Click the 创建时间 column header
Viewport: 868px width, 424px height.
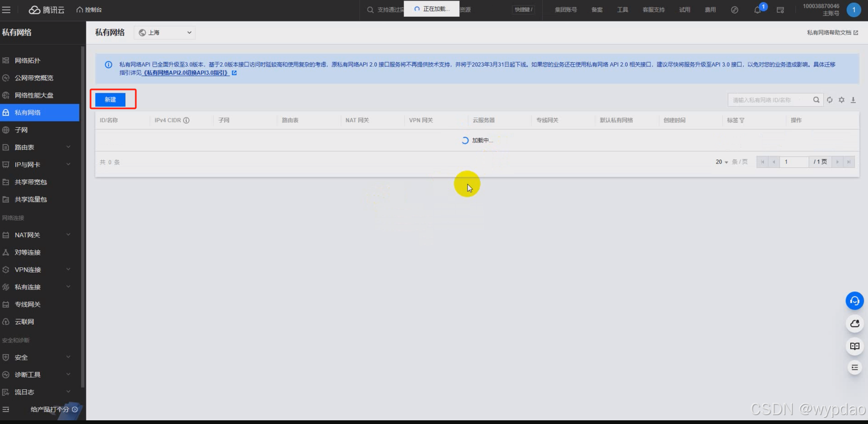(674, 120)
